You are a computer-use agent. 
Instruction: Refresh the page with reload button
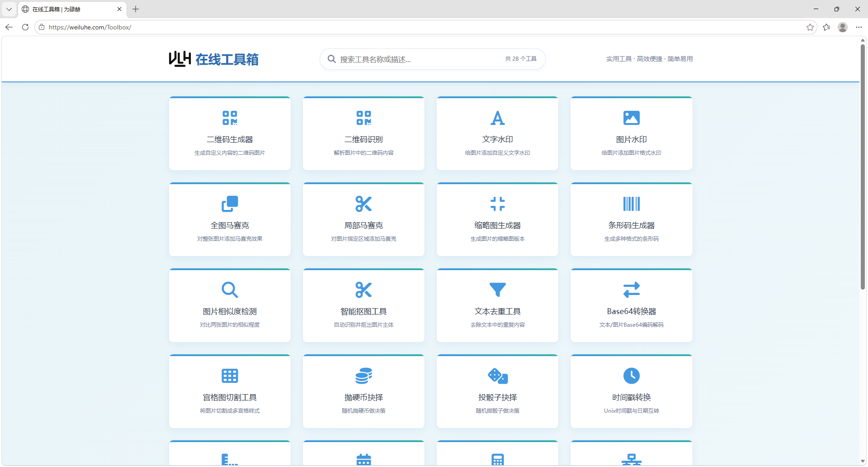point(25,27)
